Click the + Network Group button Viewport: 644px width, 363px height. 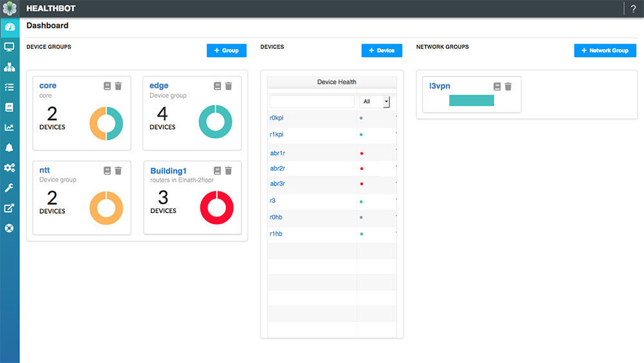pos(605,50)
